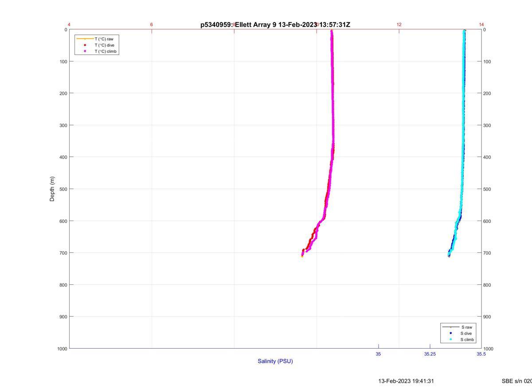The height and width of the screenshot is (392, 532).
Task: Click the 'SBE s/n' footer text
Action: [516, 381]
